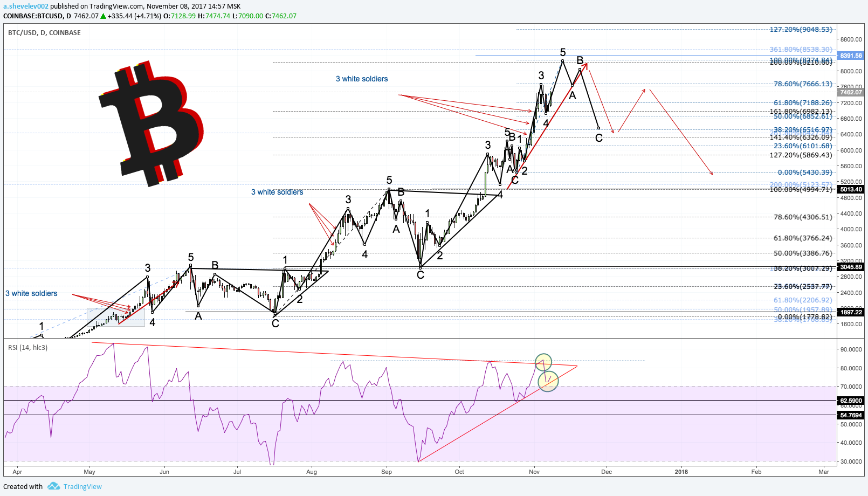This screenshot has height=496, width=868.
Task: Click the 8800.00 price axis value
Action: point(851,39)
